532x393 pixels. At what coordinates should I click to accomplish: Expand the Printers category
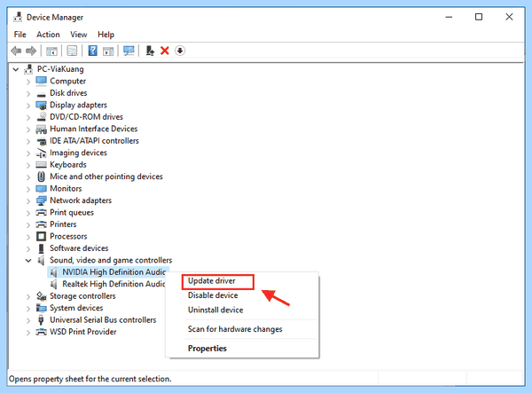click(x=28, y=224)
